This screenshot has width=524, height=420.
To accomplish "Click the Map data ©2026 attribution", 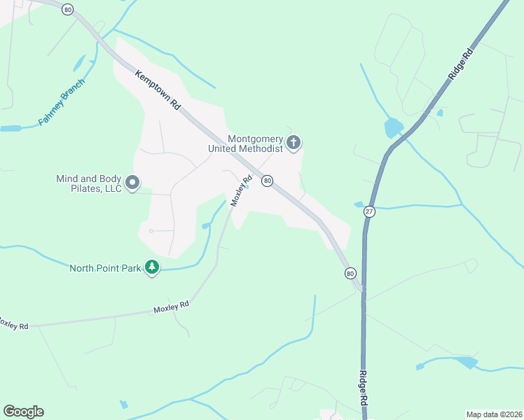I will click(495, 414).
